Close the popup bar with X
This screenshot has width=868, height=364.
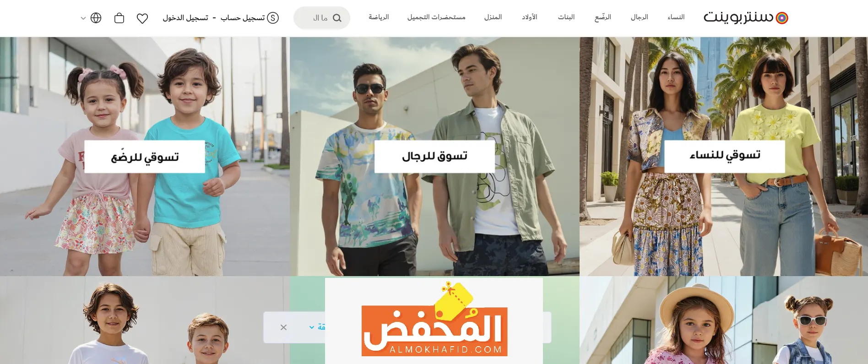pyautogui.click(x=283, y=327)
